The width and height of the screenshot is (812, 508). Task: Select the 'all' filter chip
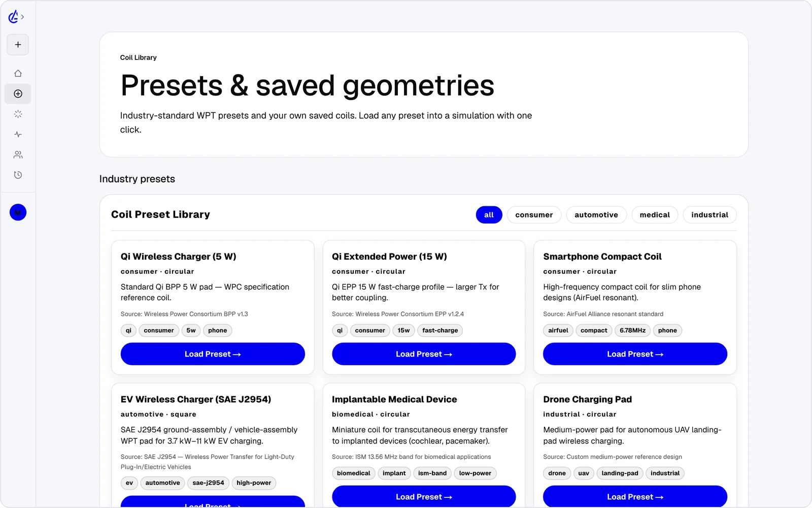point(489,215)
